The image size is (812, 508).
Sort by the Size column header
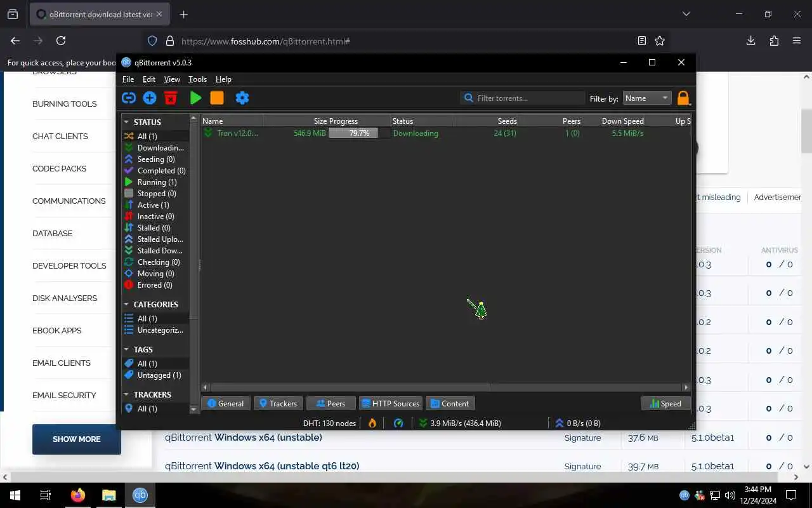pos(295,121)
